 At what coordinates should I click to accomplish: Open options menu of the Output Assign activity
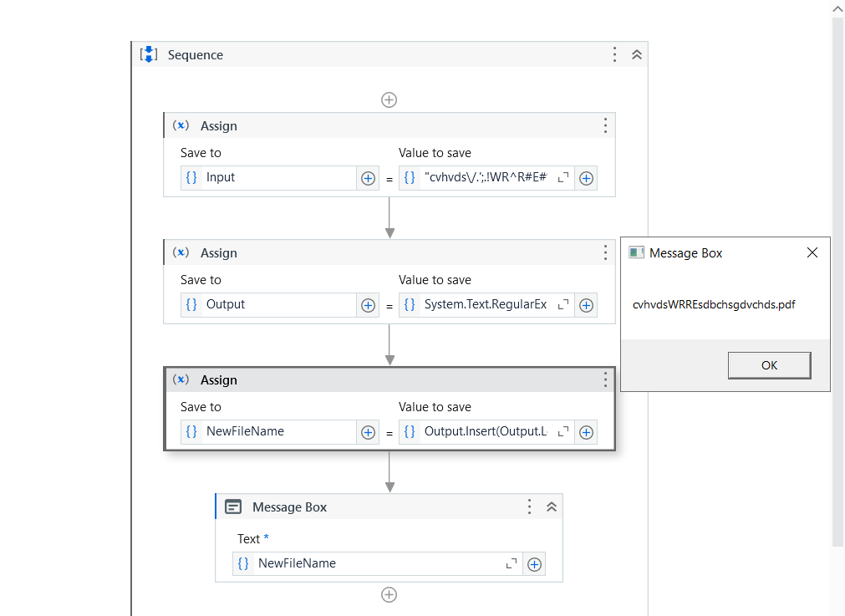coord(605,252)
